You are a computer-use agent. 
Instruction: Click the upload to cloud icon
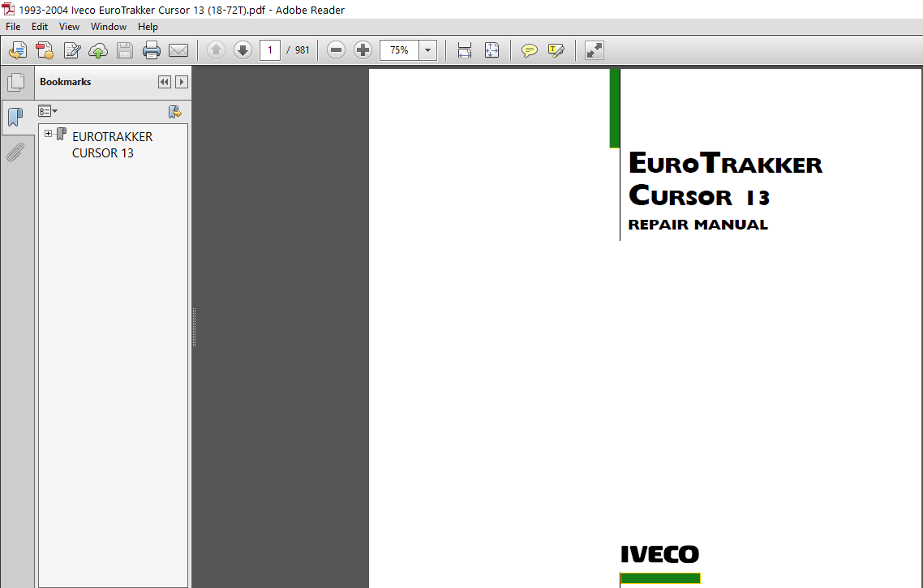[98, 50]
